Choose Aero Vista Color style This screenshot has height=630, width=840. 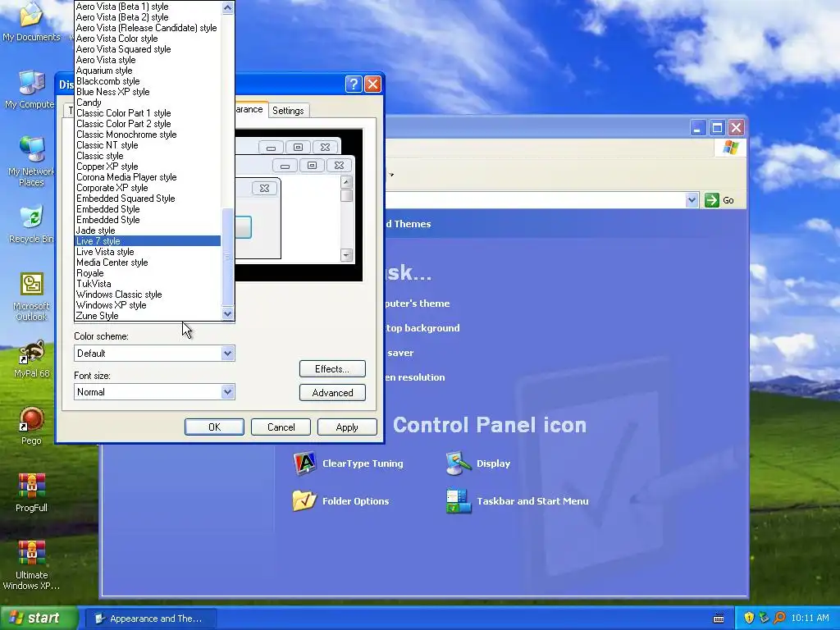point(148,39)
